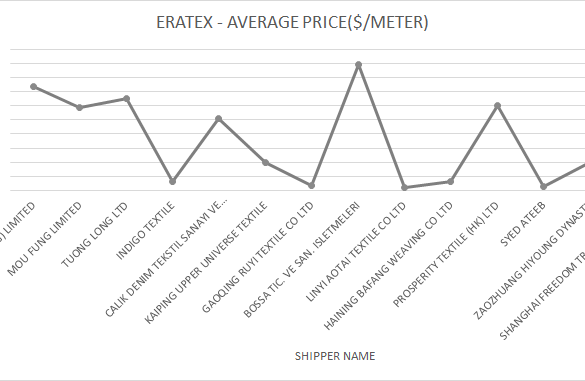The width and height of the screenshot is (585, 381).
Task: Select the MOU FUNG LIMITED axis label
Action: 44,239
